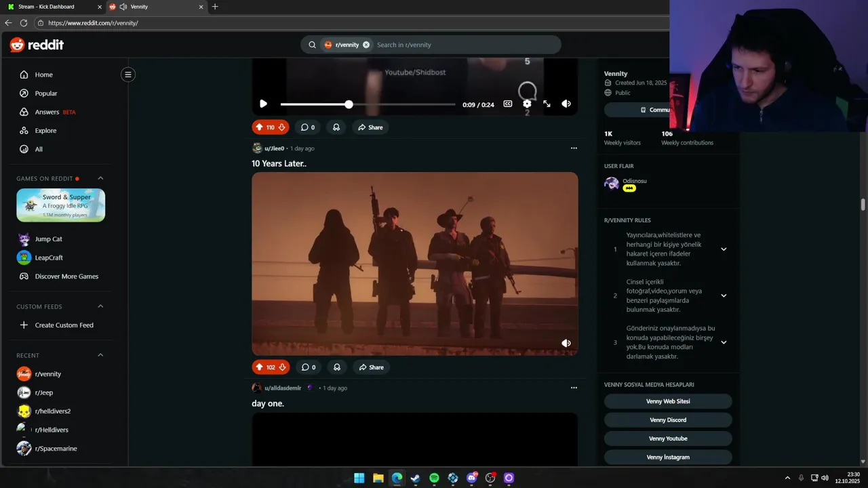Image resolution: width=868 pixels, height=488 pixels.
Task: Downvote the post with 102 votes
Action: tap(283, 367)
